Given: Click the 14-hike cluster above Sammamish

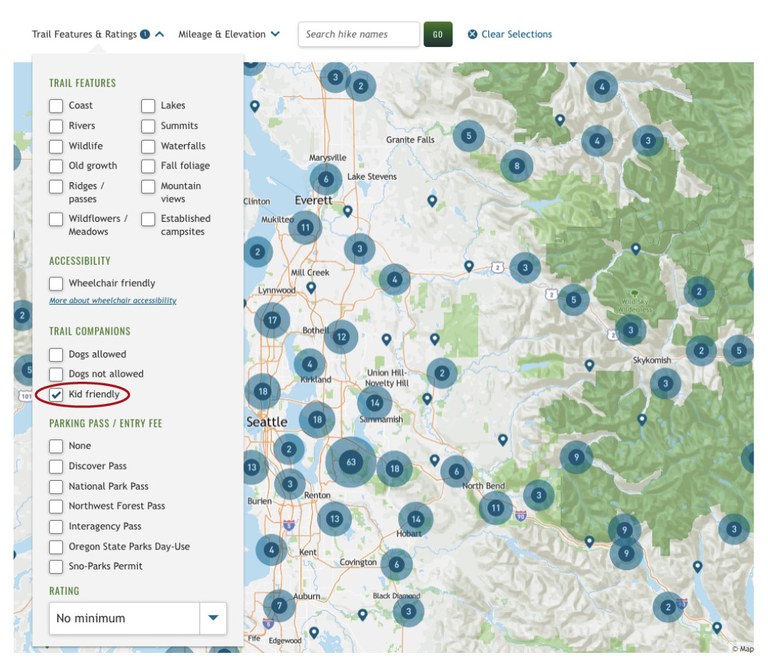Looking at the screenshot, I should click(x=375, y=403).
